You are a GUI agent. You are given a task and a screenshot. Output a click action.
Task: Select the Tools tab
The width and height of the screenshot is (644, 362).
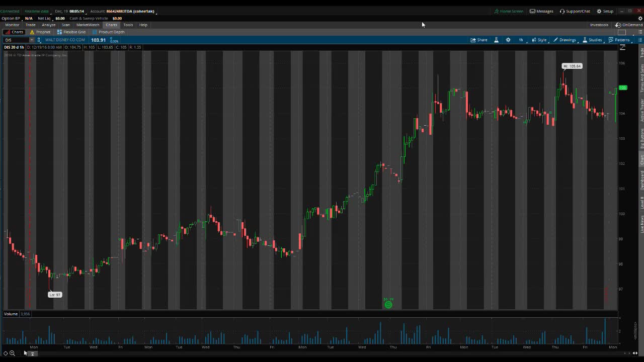128,25
